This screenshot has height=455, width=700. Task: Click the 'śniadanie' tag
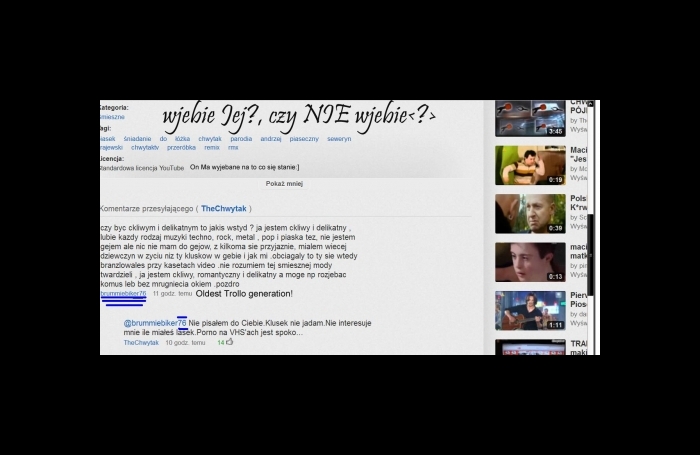137,138
